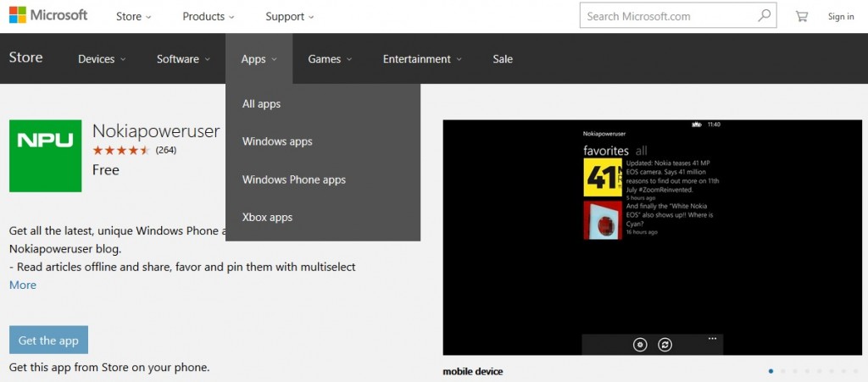This screenshot has height=382, width=868.
Task: Click the mobile device caption
Action: [x=473, y=372]
